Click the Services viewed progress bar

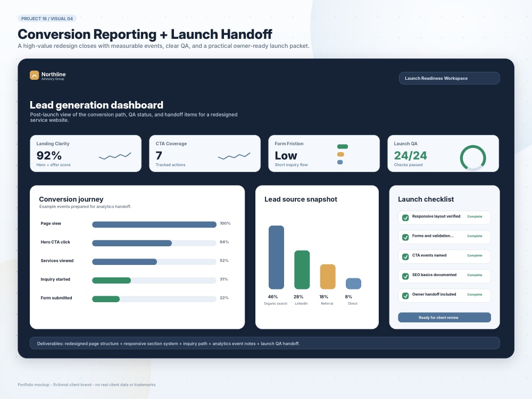tap(154, 262)
